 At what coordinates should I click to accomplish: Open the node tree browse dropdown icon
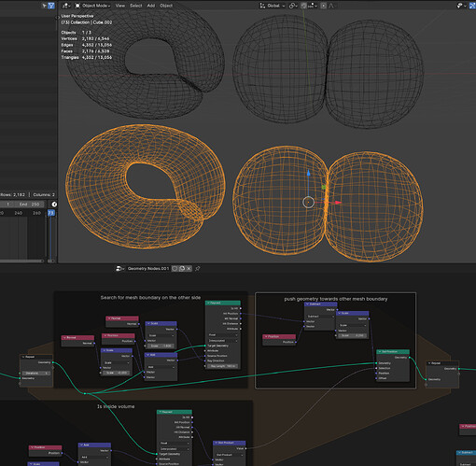pyautogui.click(x=119, y=268)
